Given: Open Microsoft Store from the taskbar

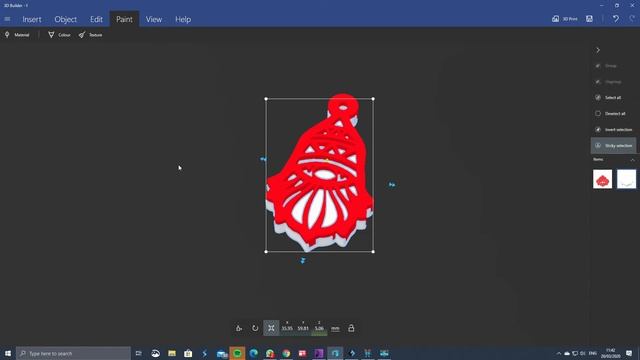Looking at the screenshot, I should [188, 353].
